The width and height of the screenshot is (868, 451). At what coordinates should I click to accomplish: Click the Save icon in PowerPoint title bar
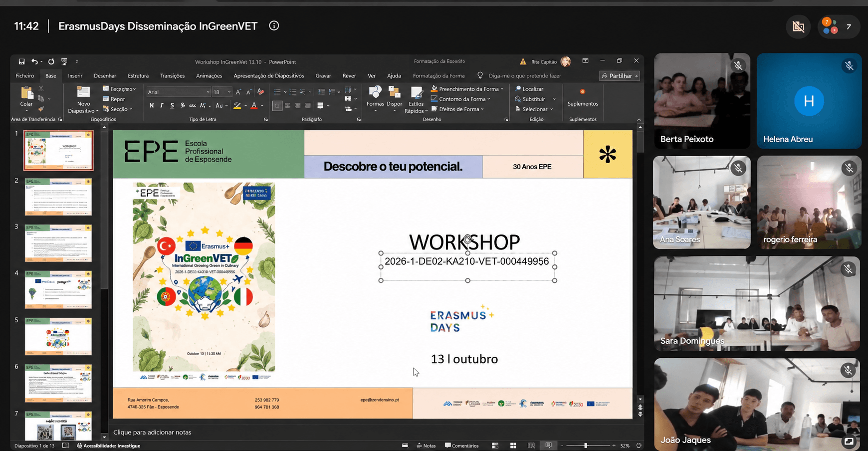(x=21, y=62)
